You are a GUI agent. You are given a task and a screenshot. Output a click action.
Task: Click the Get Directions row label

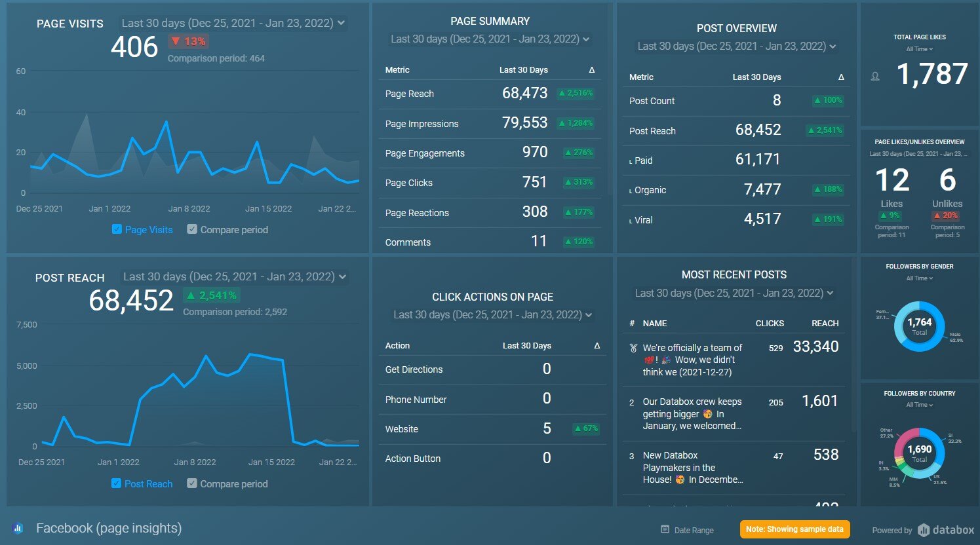(x=414, y=369)
